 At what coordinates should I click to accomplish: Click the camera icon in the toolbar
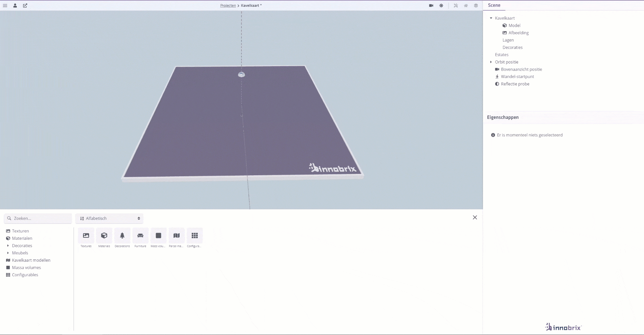pyautogui.click(x=431, y=5)
